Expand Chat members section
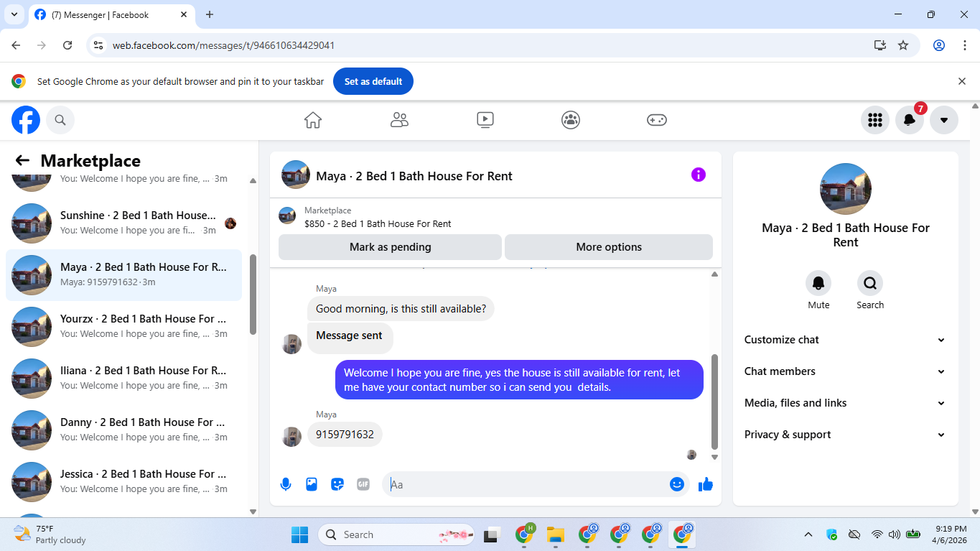 pyautogui.click(x=845, y=371)
